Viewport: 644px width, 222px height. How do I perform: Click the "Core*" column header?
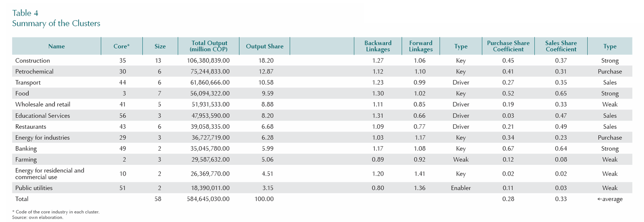pyautogui.click(x=122, y=46)
